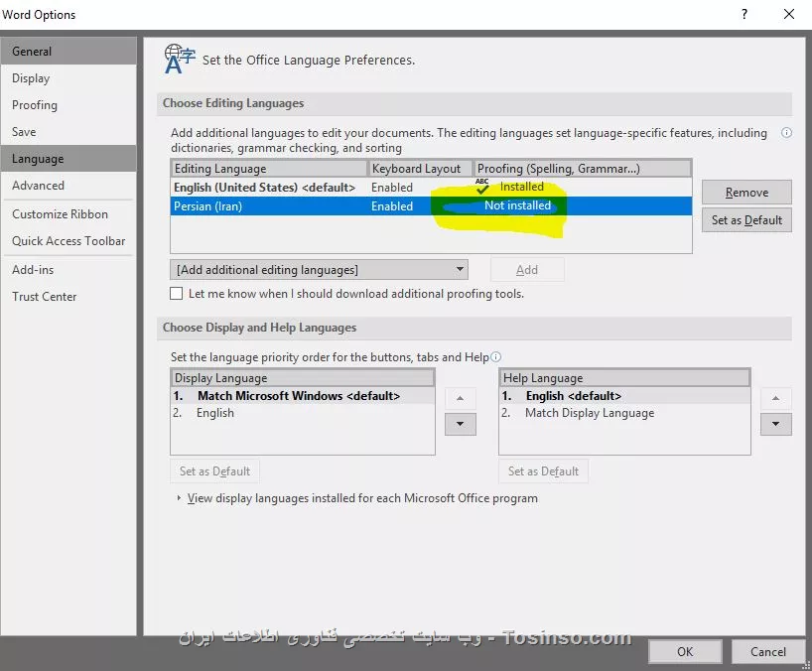Switch to the Display category

tap(68, 78)
